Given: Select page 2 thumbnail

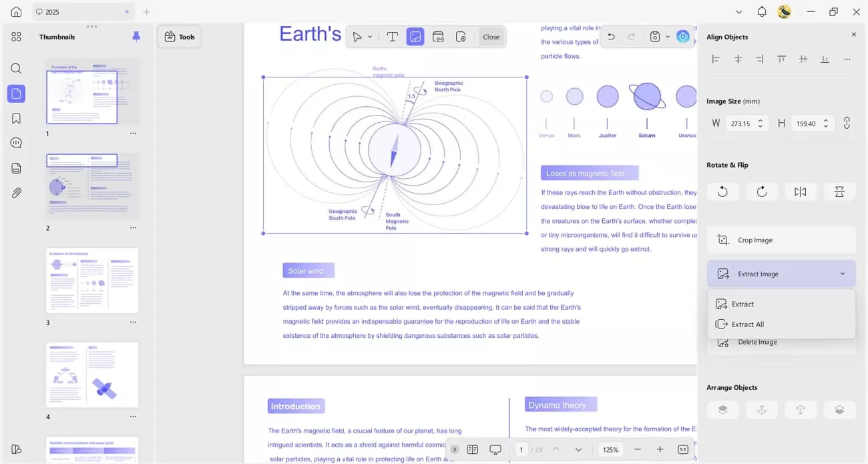Looking at the screenshot, I should [x=92, y=186].
